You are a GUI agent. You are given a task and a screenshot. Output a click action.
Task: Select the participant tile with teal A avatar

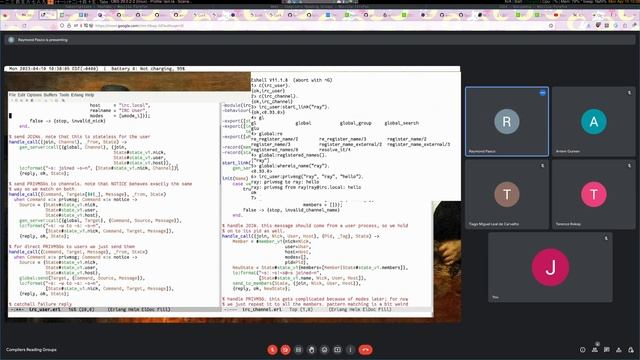(x=593, y=122)
